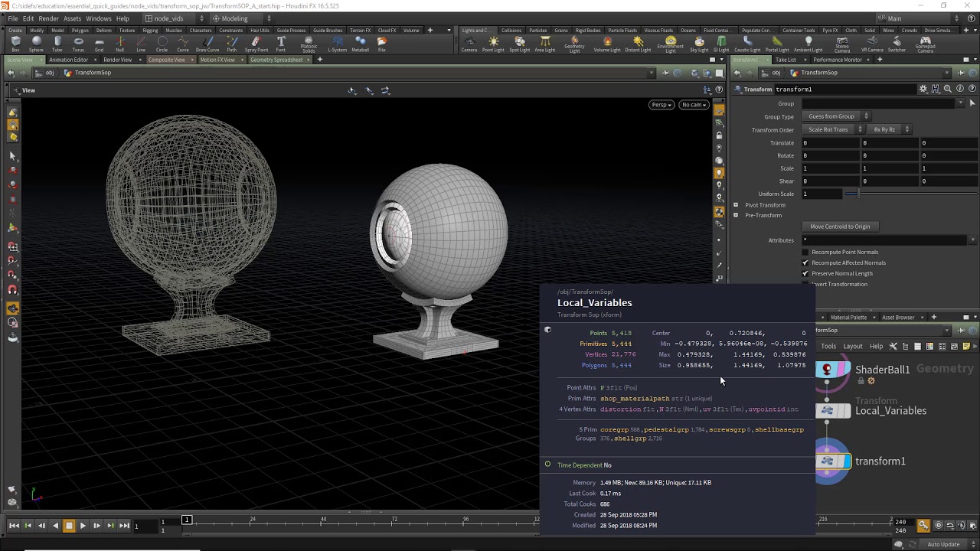
Task: Enable Recompute Point Normals
Action: tap(805, 252)
